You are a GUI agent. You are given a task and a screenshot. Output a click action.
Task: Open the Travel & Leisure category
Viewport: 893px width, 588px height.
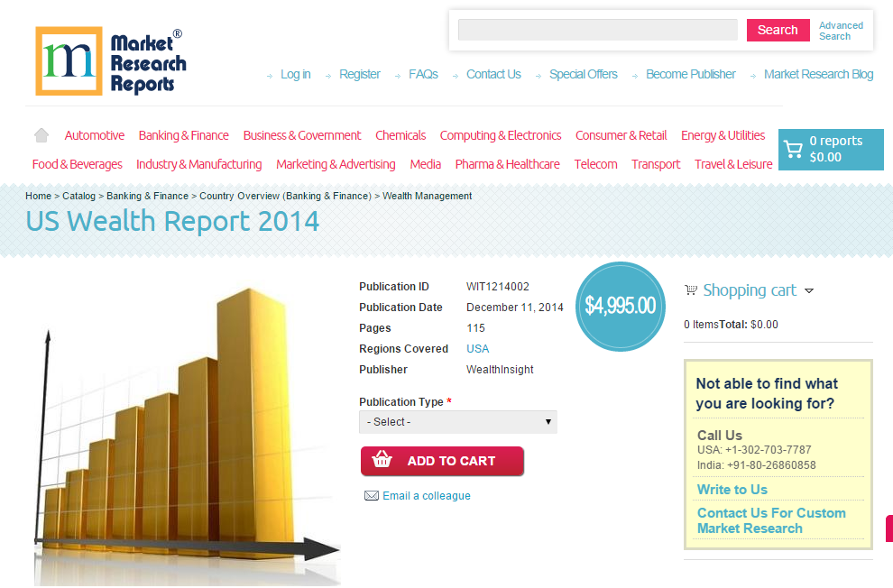click(732, 165)
